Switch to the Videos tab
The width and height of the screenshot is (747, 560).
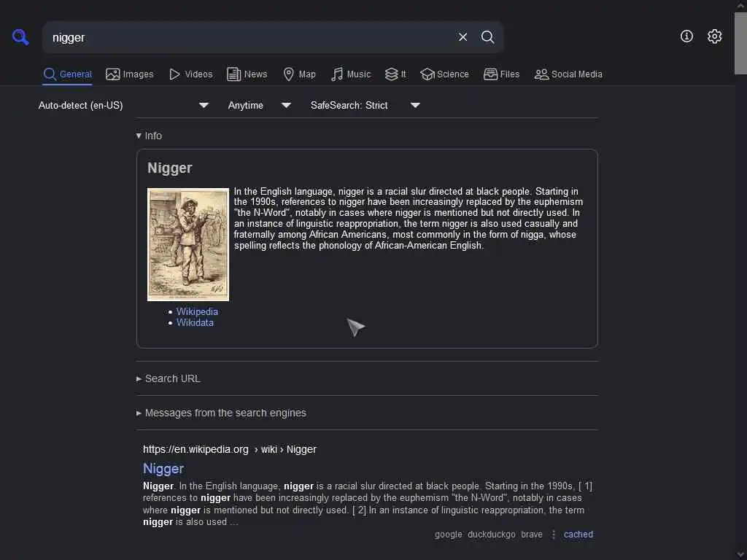point(190,74)
